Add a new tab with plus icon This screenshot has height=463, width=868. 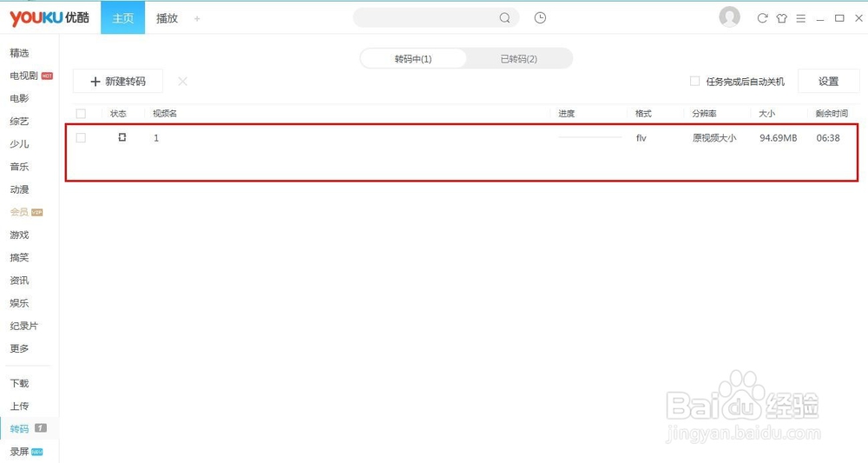(x=197, y=19)
